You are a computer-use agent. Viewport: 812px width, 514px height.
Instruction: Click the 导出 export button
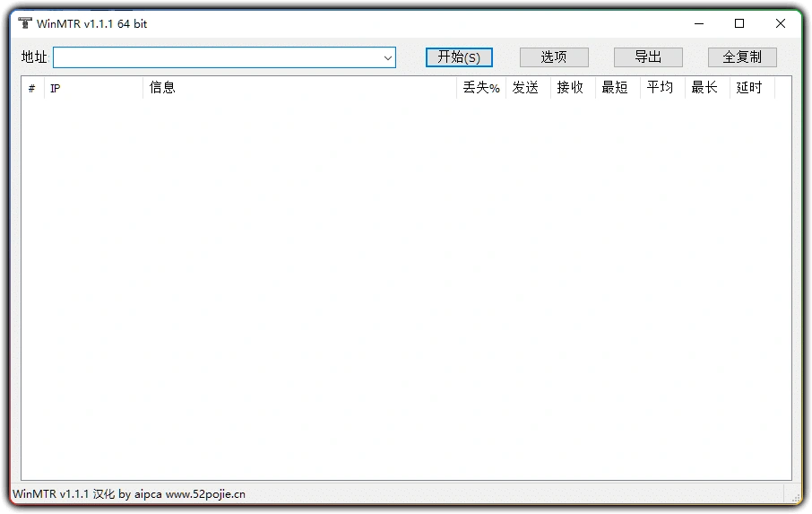(x=648, y=57)
